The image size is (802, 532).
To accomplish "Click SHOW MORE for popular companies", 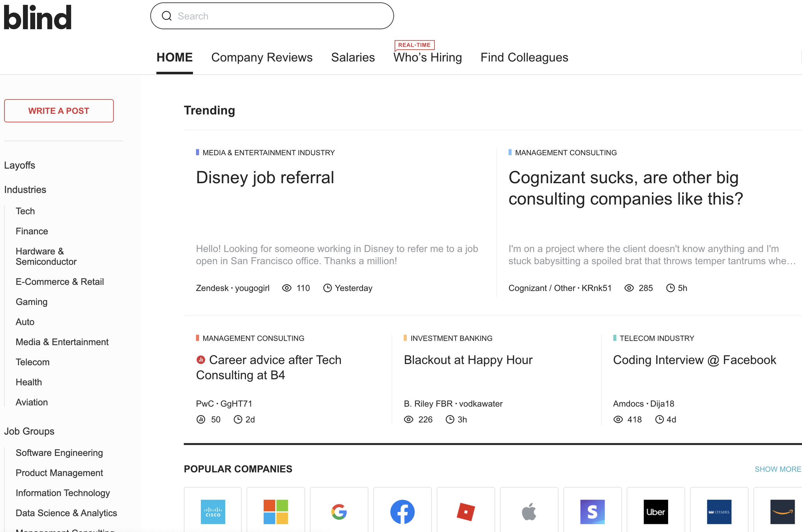I will (x=777, y=469).
